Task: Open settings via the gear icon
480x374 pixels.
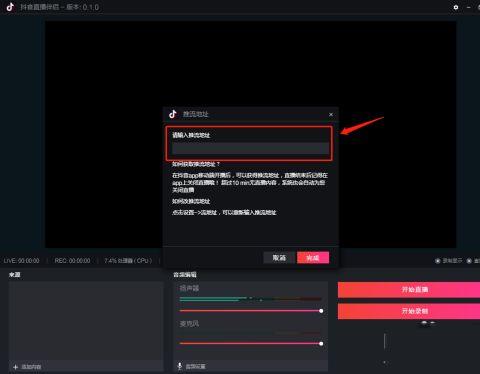Action: [x=456, y=7]
